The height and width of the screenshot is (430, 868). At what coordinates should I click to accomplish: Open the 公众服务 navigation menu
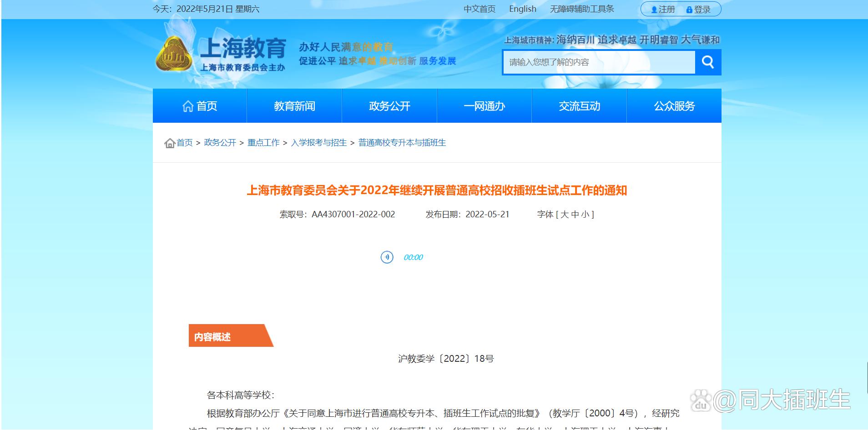point(674,105)
